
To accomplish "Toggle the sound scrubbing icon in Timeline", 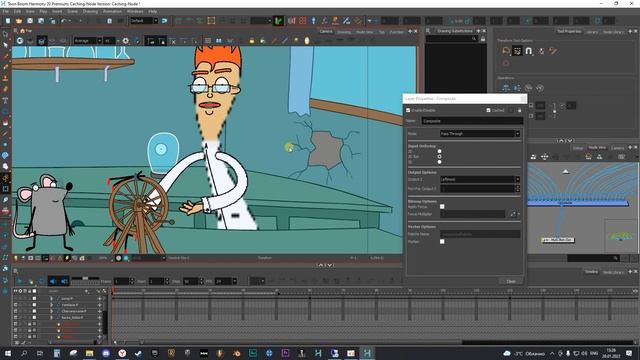I will coord(64,281).
